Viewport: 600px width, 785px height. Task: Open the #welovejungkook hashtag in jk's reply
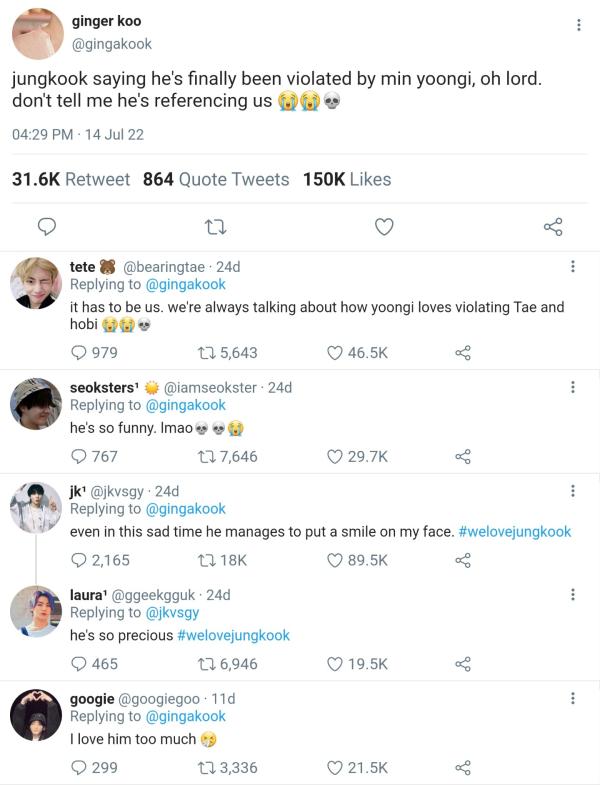point(514,532)
